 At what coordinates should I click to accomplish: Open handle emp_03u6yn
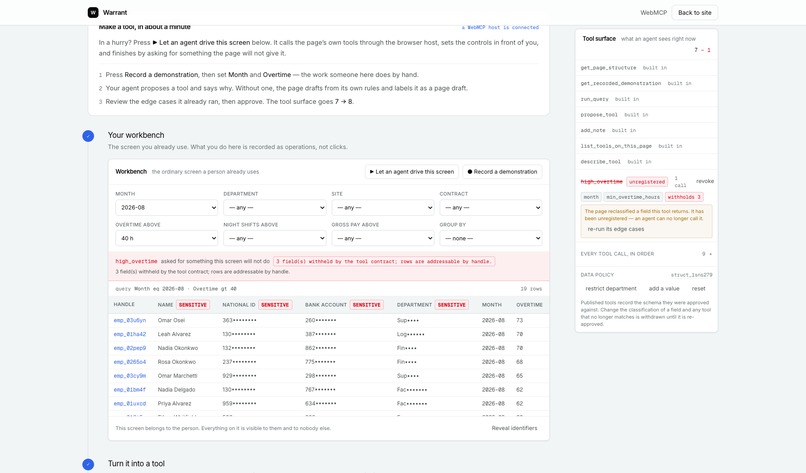point(130,320)
